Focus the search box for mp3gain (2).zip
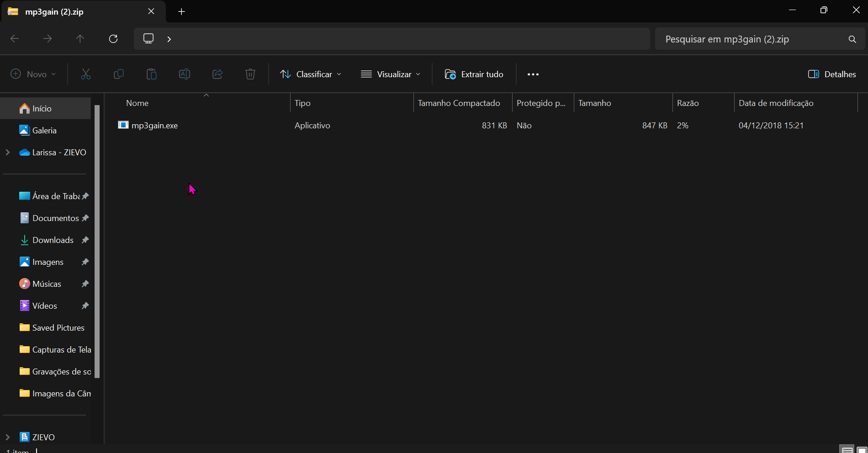The width and height of the screenshot is (868, 453). click(x=760, y=39)
